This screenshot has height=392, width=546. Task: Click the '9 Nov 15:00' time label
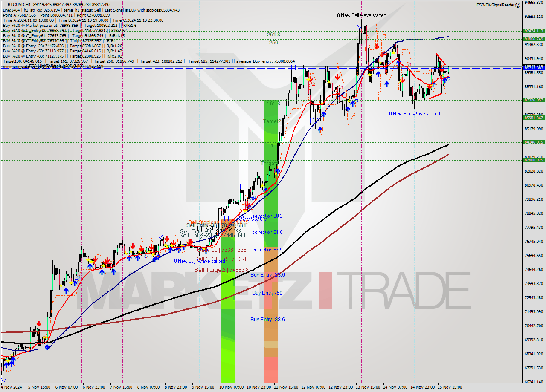pyautogui.click(x=203, y=387)
